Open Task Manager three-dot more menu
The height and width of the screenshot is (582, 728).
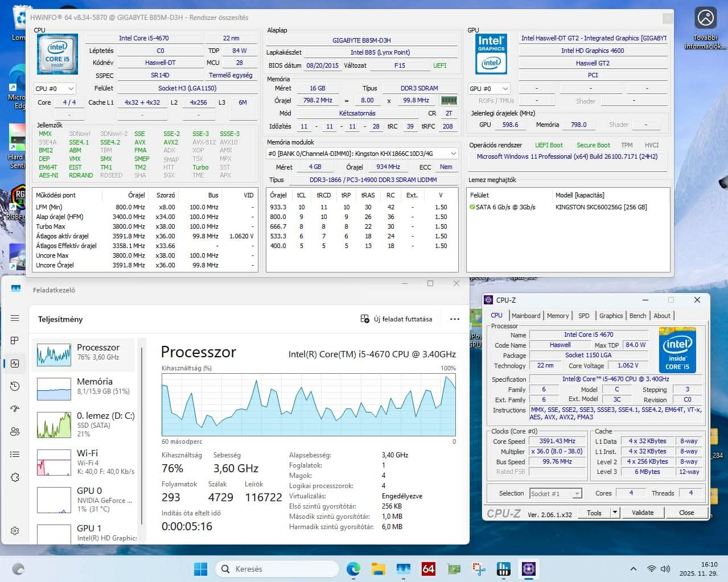coord(454,319)
